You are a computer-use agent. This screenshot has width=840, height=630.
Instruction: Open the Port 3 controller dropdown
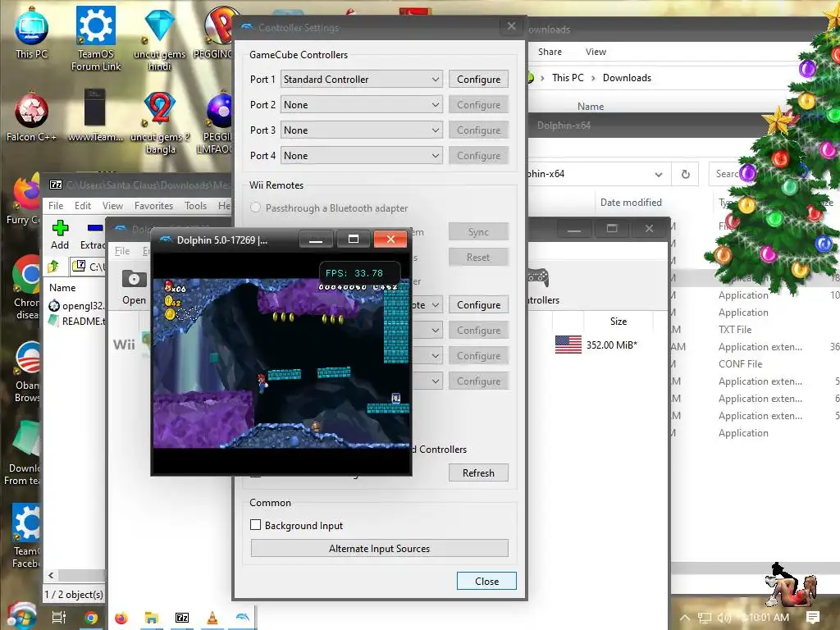362,130
